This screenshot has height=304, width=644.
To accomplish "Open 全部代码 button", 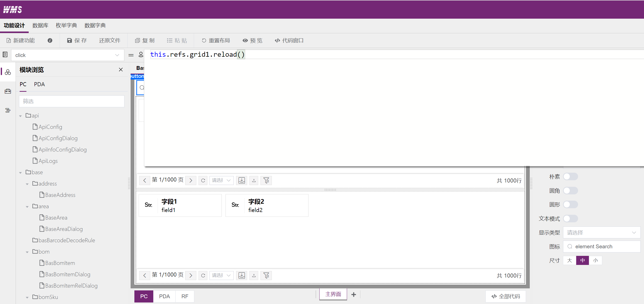I will [506, 296].
